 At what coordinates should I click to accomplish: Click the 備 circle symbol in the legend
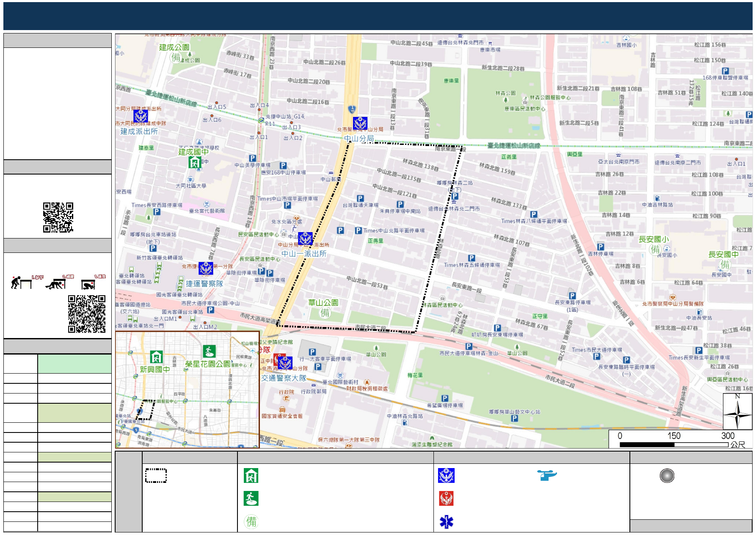point(251,521)
